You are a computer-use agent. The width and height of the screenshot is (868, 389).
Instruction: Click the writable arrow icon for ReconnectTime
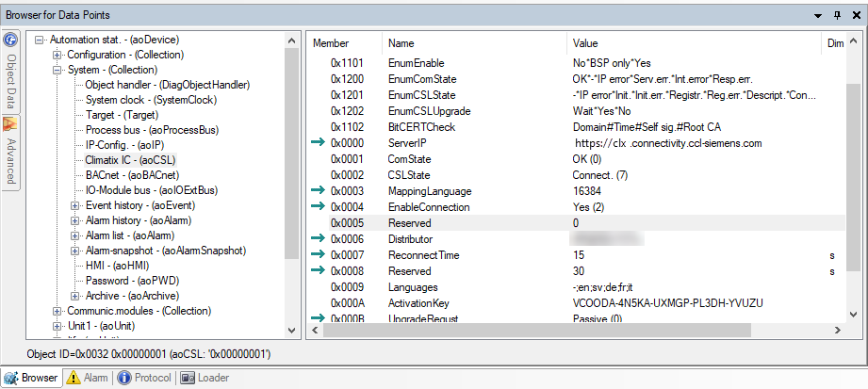tap(319, 255)
